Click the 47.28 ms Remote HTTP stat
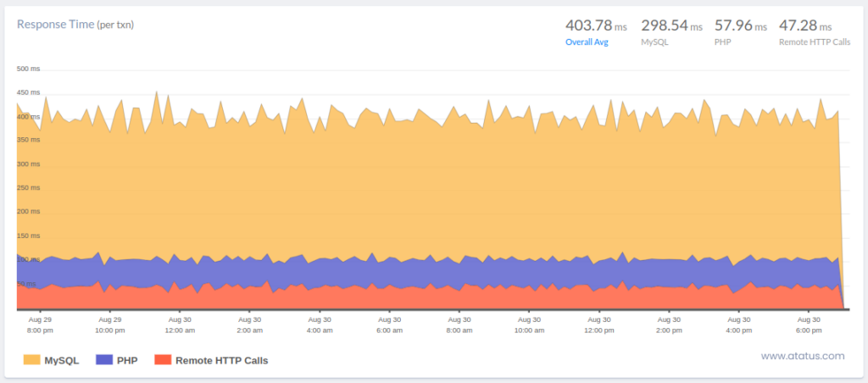The width and height of the screenshot is (868, 383). pyautogui.click(x=804, y=25)
